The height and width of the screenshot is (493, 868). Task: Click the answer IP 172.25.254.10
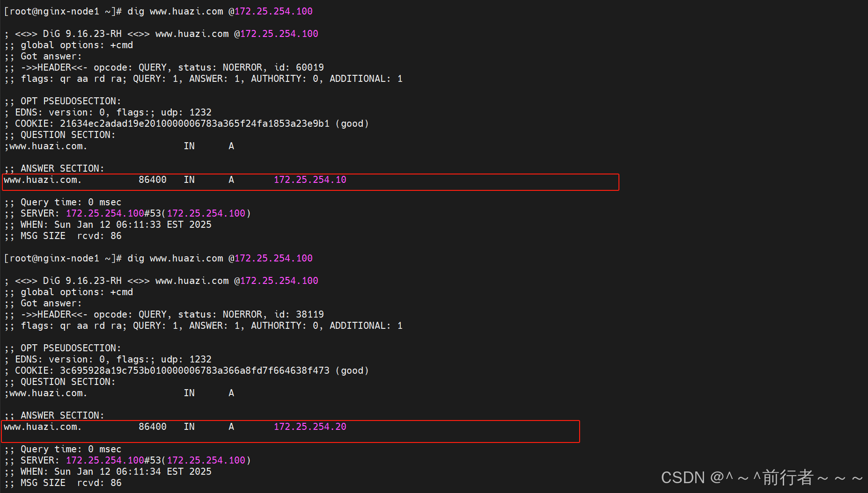coord(310,180)
